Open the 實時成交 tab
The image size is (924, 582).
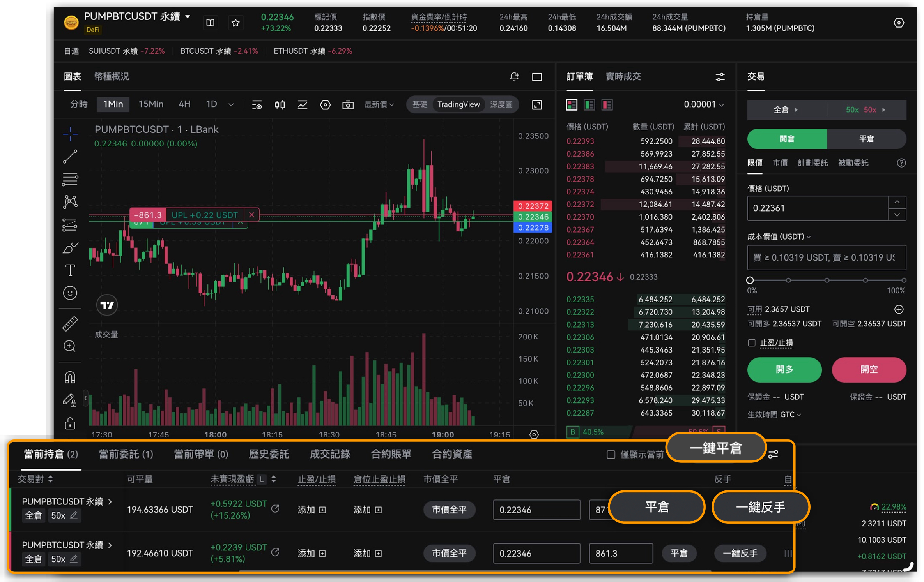(623, 77)
